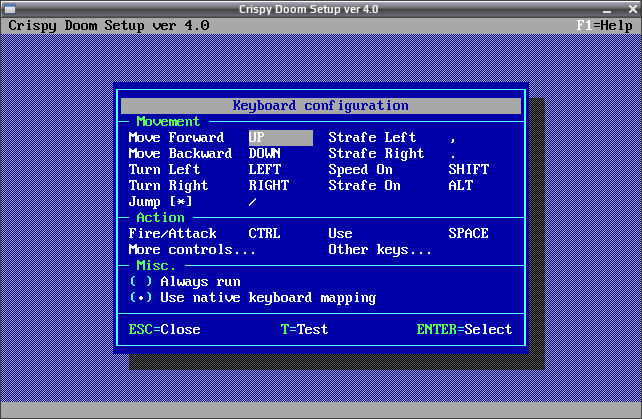The image size is (642, 419).
Task: Change the Turn Right RIGHT key binding
Action: pyautogui.click(x=269, y=186)
